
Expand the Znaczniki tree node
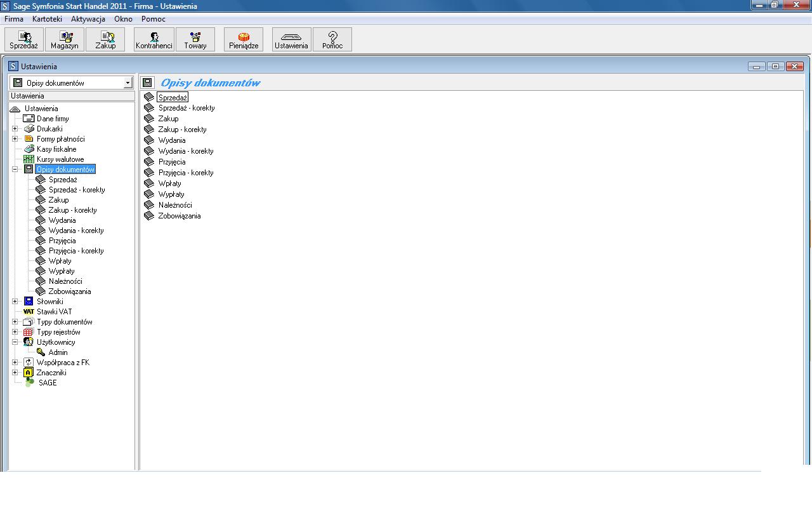[15, 373]
